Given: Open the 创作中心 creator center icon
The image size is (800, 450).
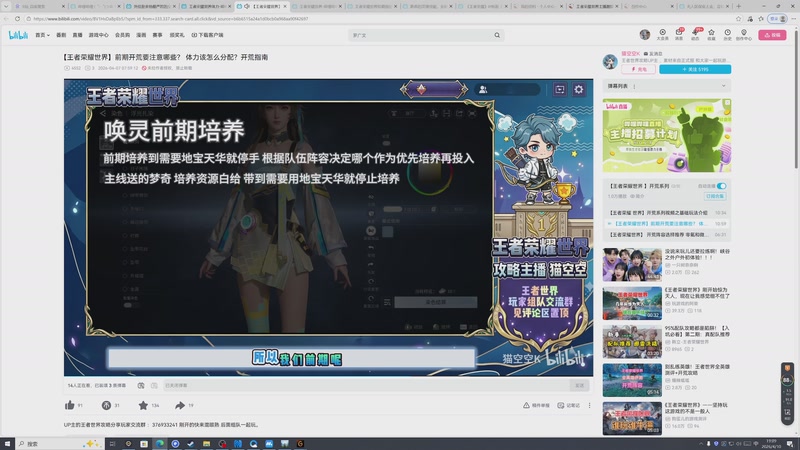Looking at the screenshot, I should pos(744,35).
